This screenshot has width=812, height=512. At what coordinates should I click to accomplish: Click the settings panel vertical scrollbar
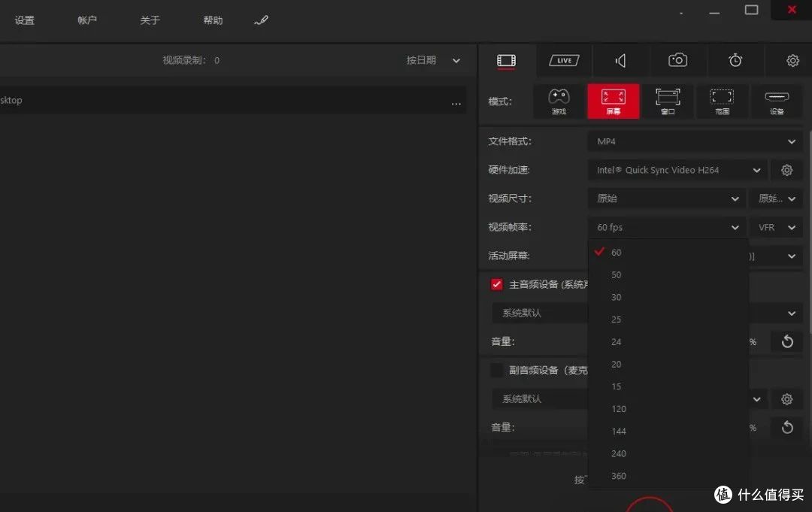809,230
